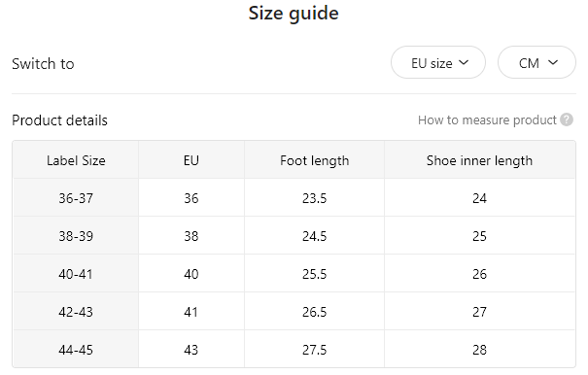Open the How to measure product link

click(x=487, y=120)
